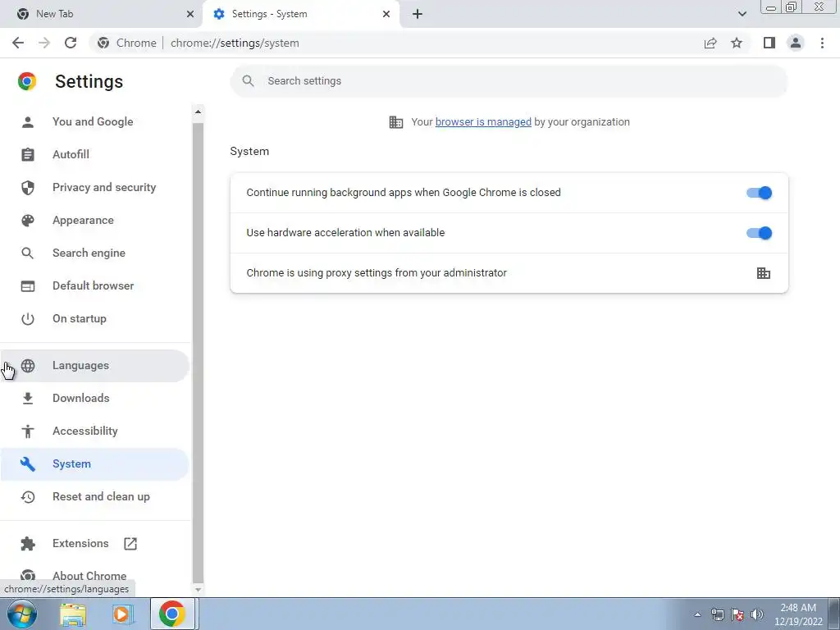This screenshot has height=630, width=840.
Task: Launch the media player taskbar icon
Action: (x=123, y=614)
